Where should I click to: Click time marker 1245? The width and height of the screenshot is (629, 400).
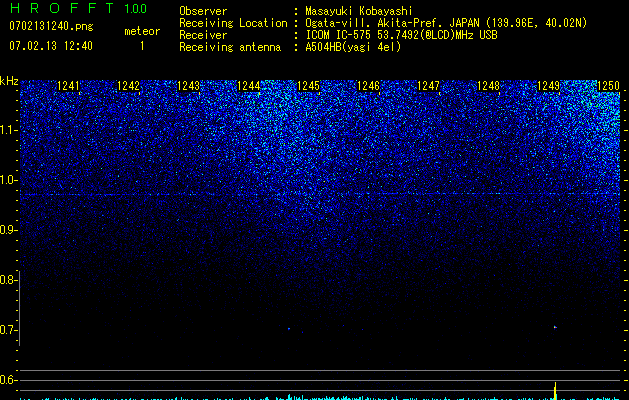click(x=308, y=86)
